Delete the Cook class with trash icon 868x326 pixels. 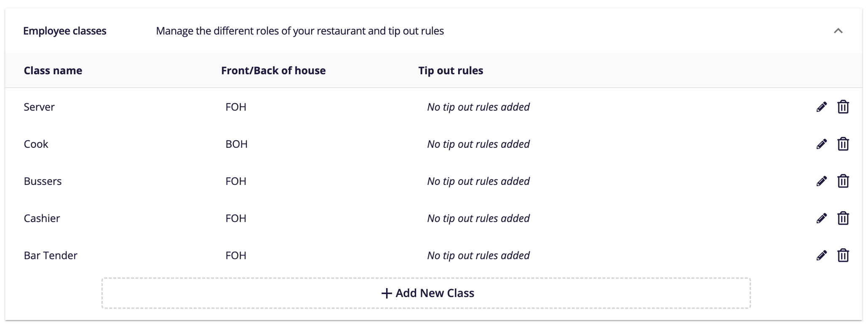[x=843, y=144]
